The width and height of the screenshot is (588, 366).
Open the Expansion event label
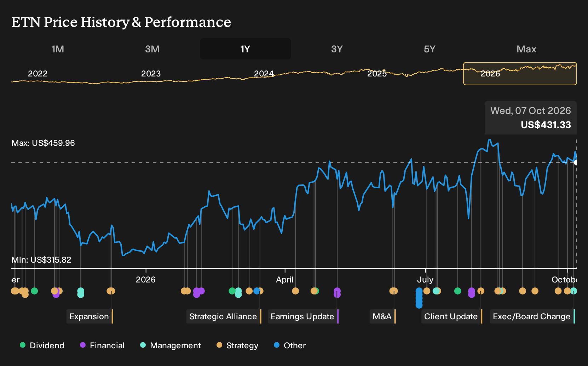click(x=90, y=316)
